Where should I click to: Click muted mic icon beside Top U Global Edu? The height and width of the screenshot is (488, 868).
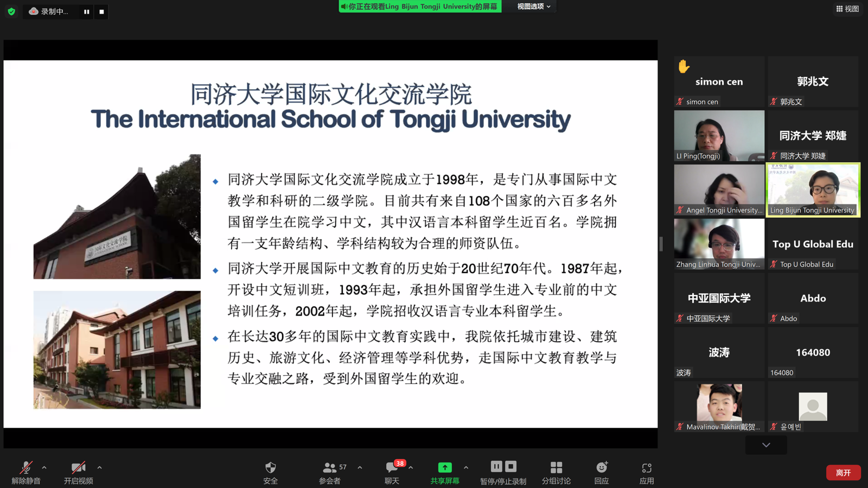pos(774,264)
